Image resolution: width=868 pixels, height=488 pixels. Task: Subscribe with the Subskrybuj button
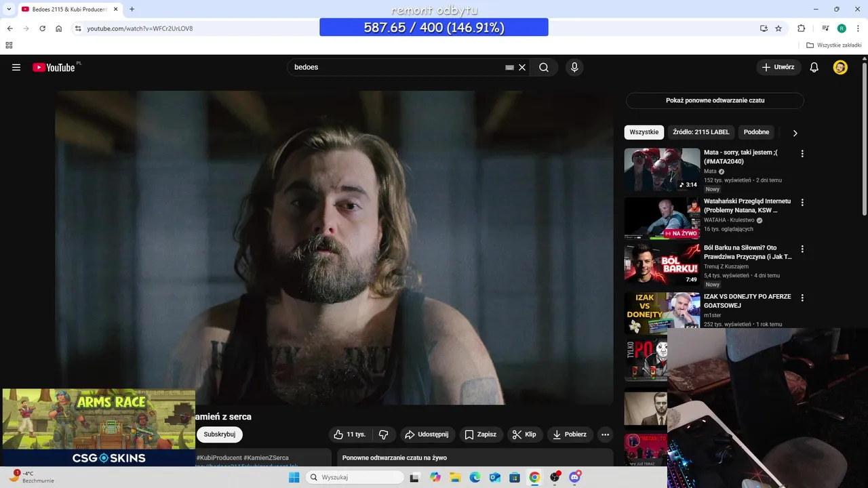(220, 434)
